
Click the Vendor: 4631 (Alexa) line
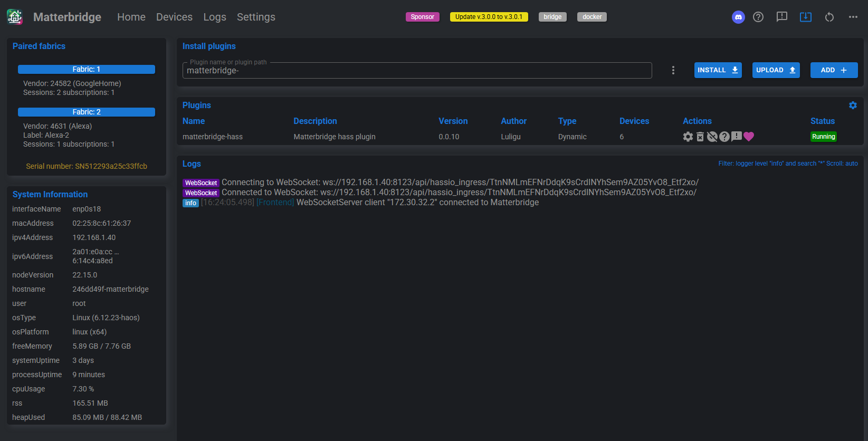click(x=58, y=126)
